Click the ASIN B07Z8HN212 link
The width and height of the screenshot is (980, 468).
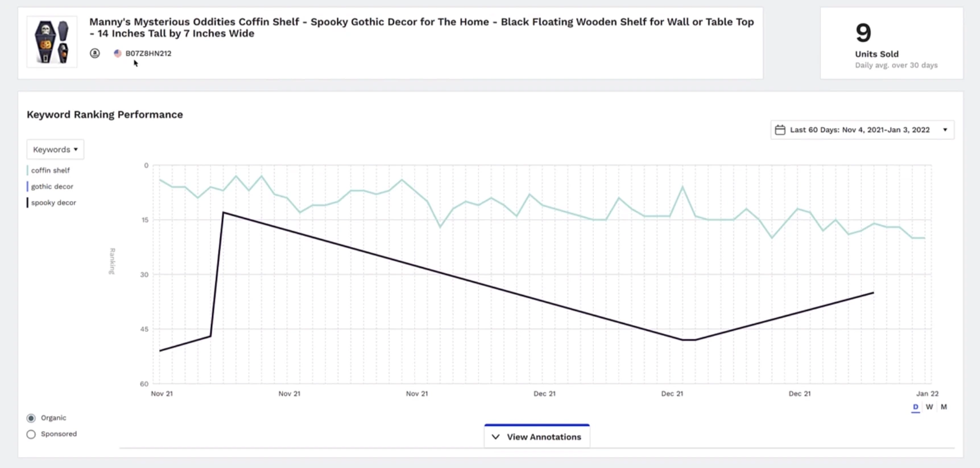point(148,54)
